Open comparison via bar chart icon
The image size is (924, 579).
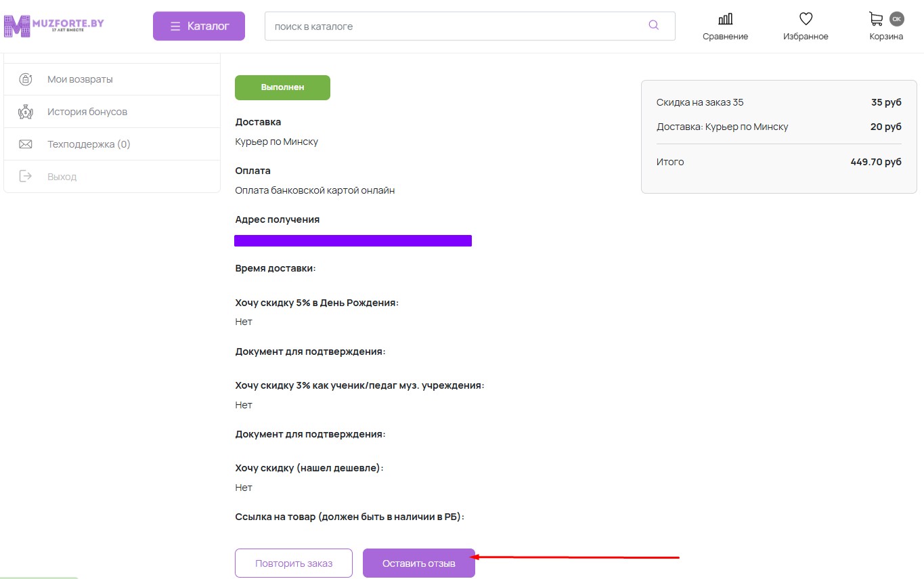coord(725,19)
